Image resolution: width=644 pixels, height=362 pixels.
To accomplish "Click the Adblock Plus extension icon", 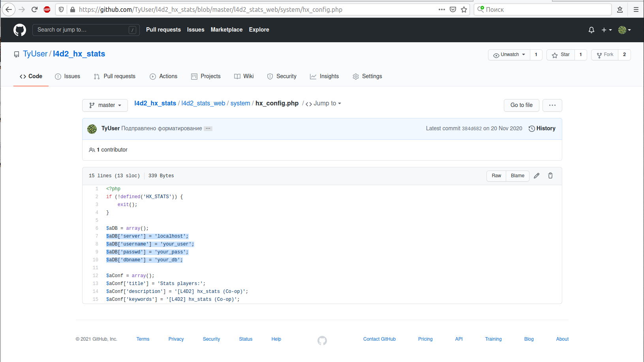I will [47, 9].
